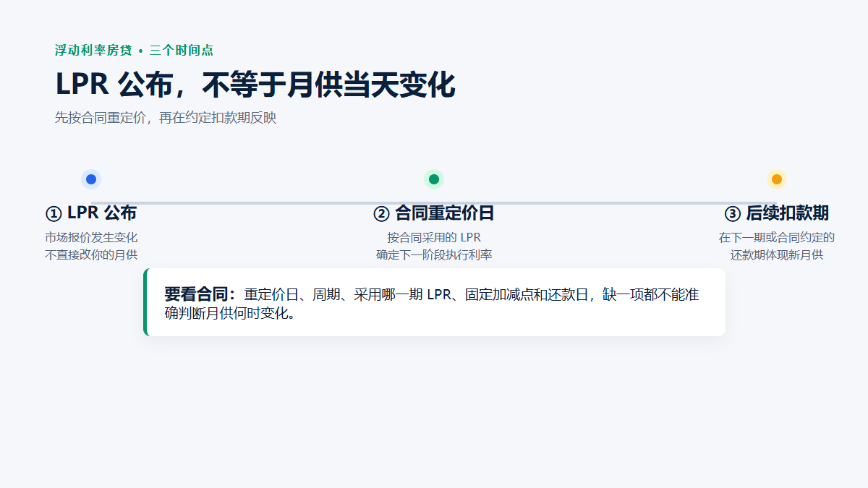Click the text 按合同采用的 LPR
Image resolution: width=868 pixels, height=488 pixels.
pyautogui.click(x=434, y=237)
